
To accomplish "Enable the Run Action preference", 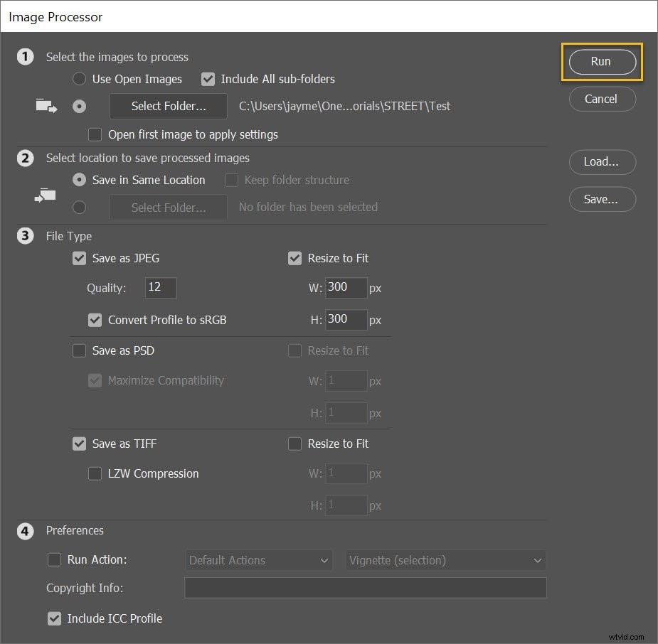I will (x=55, y=559).
